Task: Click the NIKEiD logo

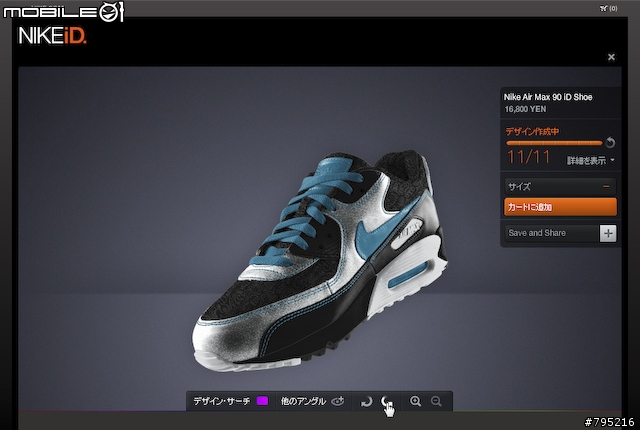Action: tap(52, 36)
